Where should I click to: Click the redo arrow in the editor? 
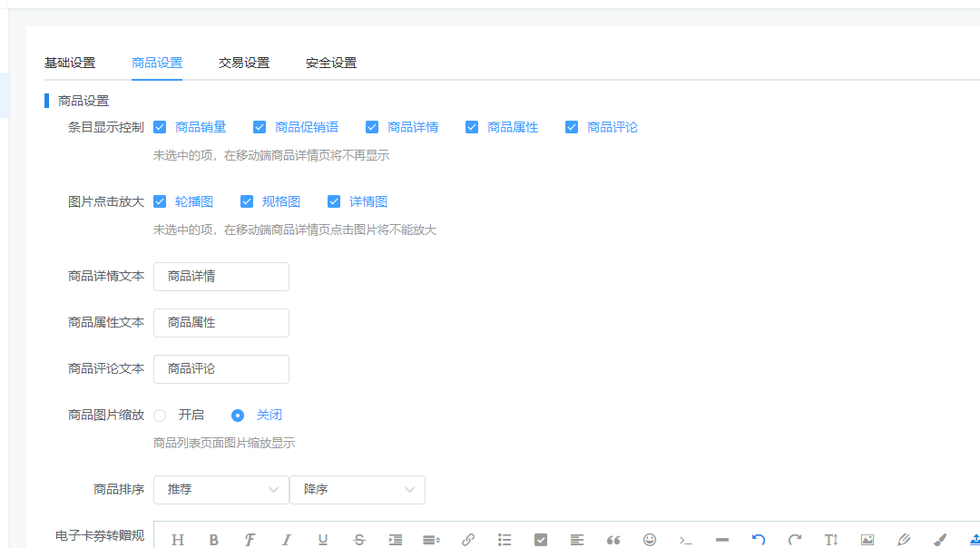pos(795,538)
